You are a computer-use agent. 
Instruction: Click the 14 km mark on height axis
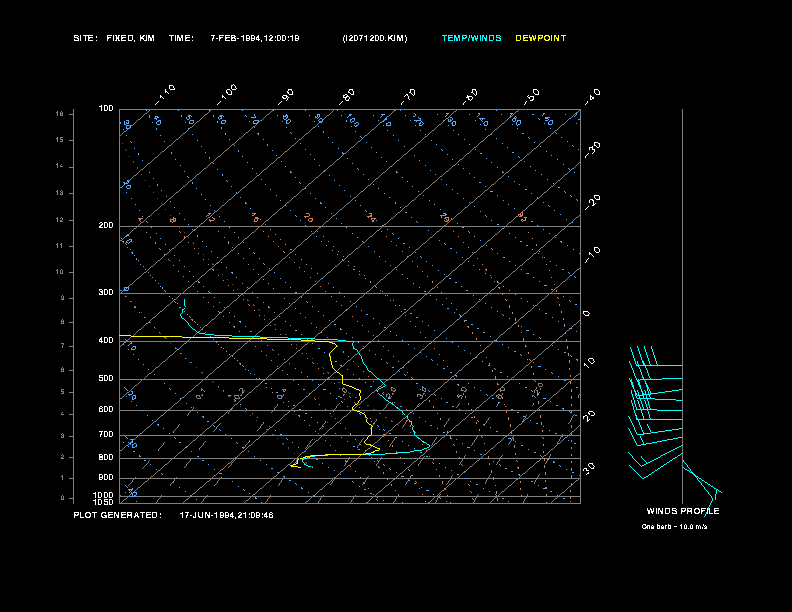pos(60,166)
